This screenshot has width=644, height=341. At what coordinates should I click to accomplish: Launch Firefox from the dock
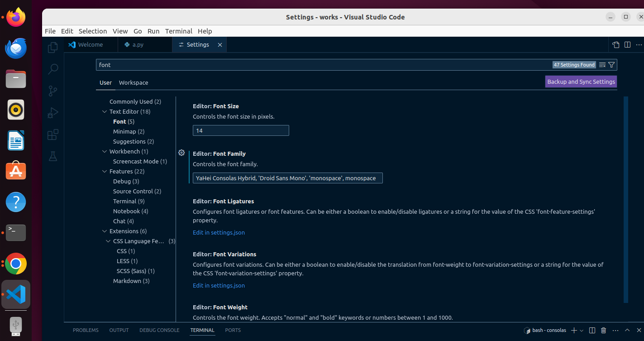pyautogui.click(x=16, y=18)
